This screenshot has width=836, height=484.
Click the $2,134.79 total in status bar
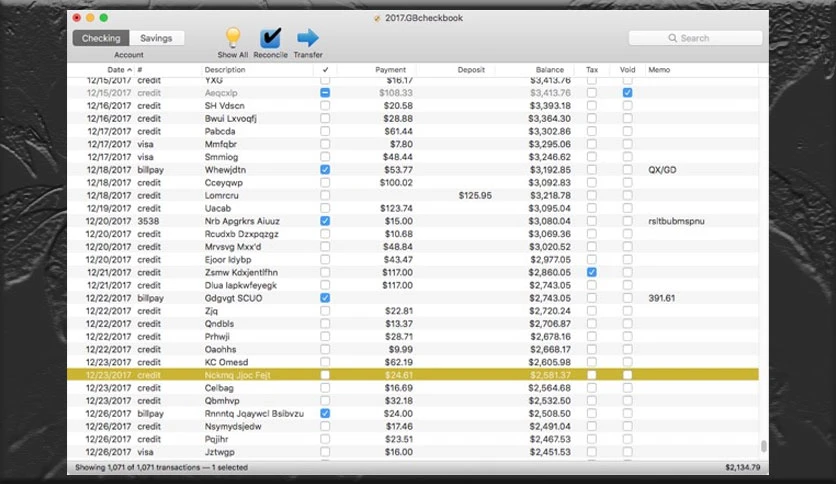(x=743, y=467)
